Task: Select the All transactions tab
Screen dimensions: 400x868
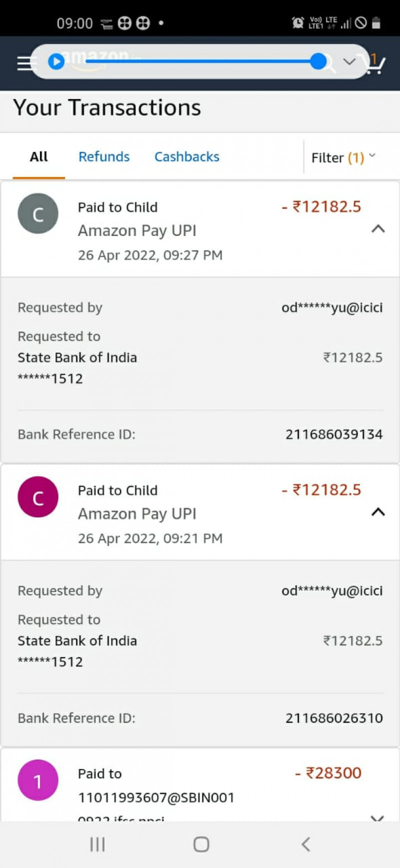Action: [x=38, y=157]
